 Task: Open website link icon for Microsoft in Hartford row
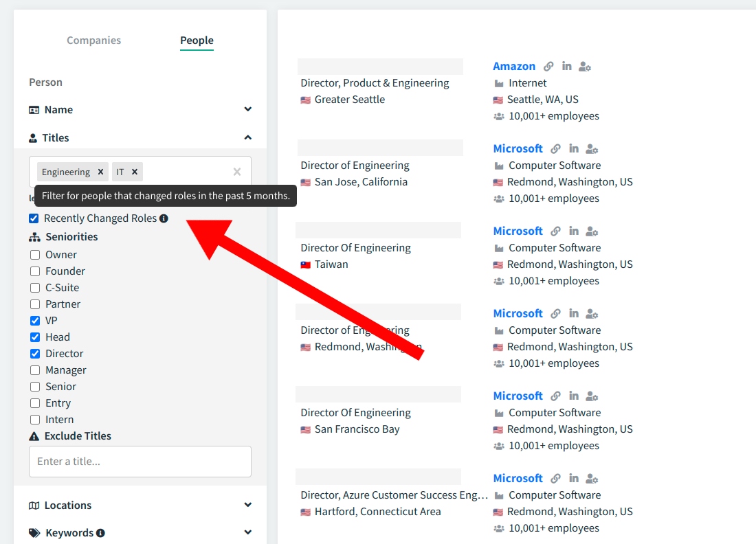click(556, 478)
